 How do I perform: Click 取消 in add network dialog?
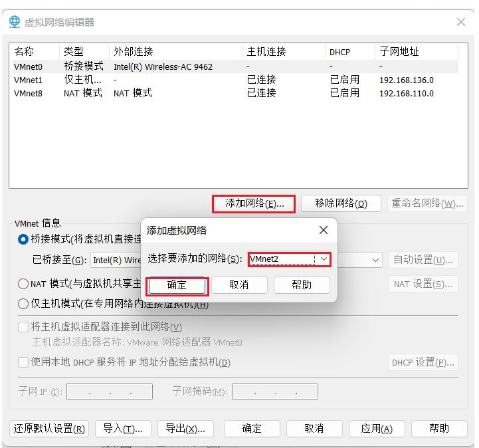tap(239, 285)
